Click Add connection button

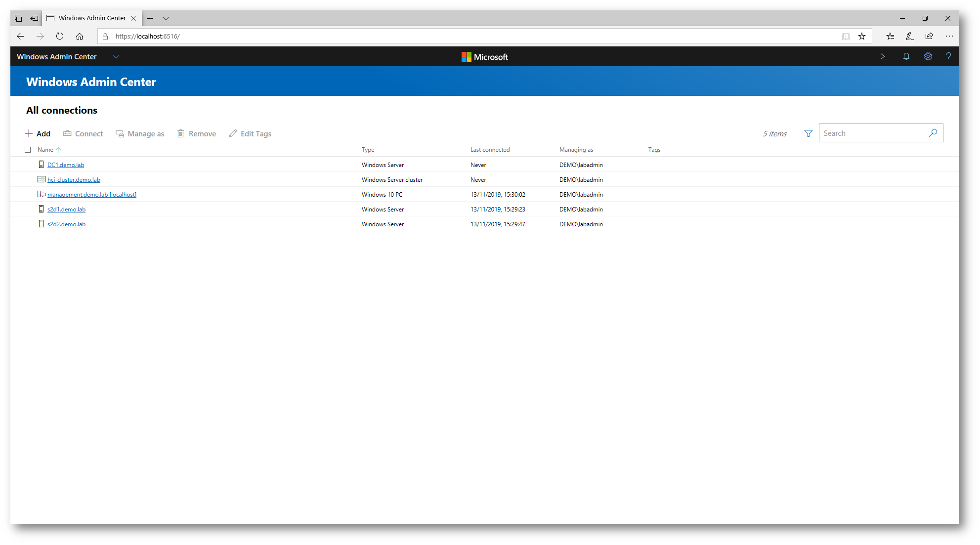38,133
